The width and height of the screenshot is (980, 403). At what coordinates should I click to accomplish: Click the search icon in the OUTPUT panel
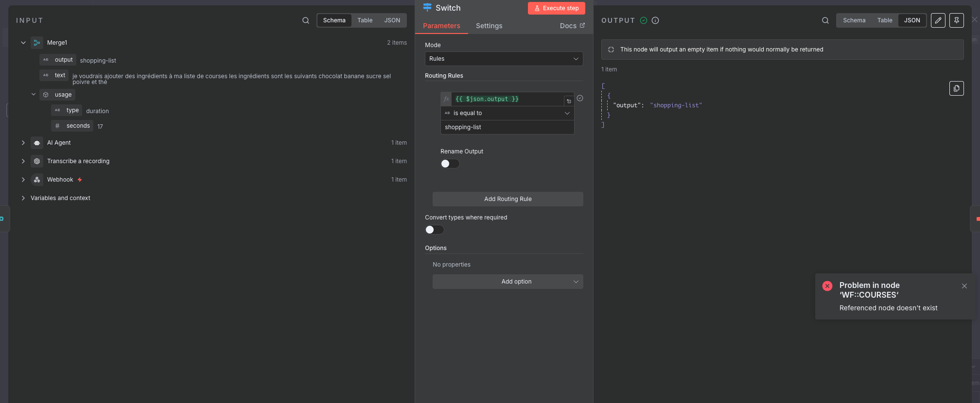click(x=825, y=20)
